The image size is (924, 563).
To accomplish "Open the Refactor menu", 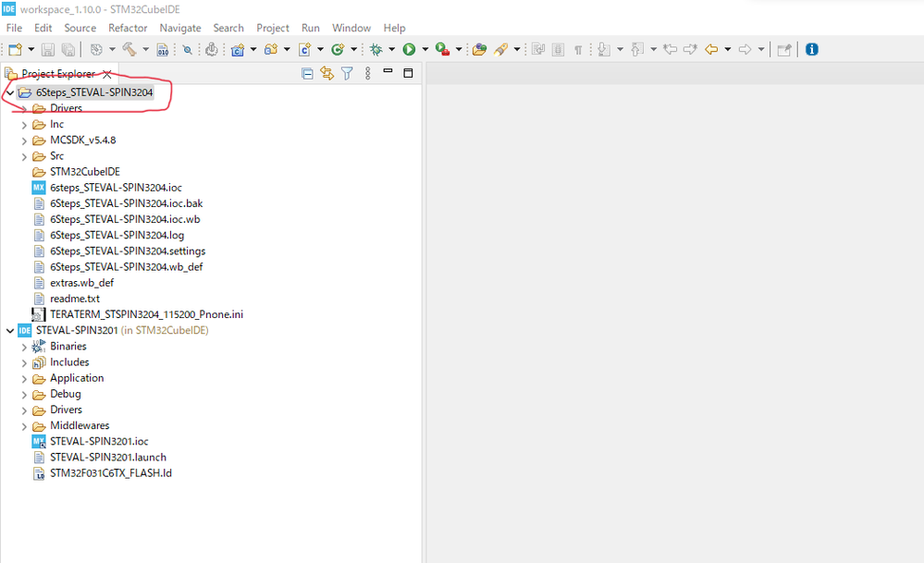I will pyautogui.click(x=128, y=28).
